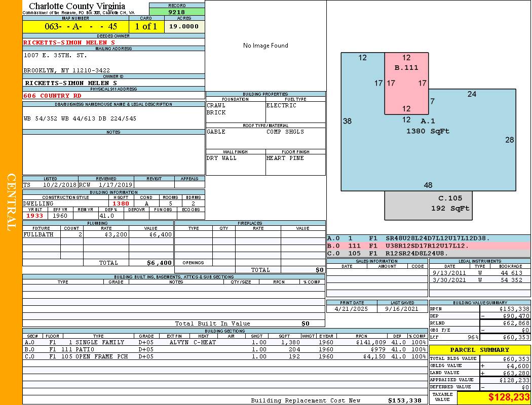The image size is (532, 405).
Task: Select the pink B.0 sketch legend row
Action: (428, 246)
